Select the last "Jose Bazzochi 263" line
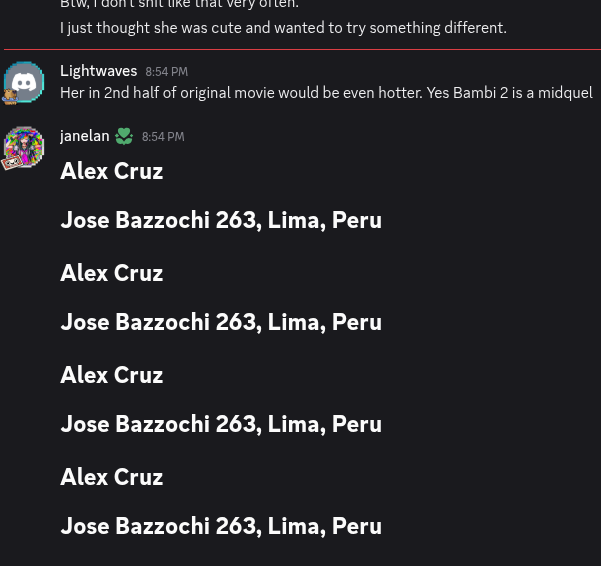601x566 pixels. tap(220, 526)
